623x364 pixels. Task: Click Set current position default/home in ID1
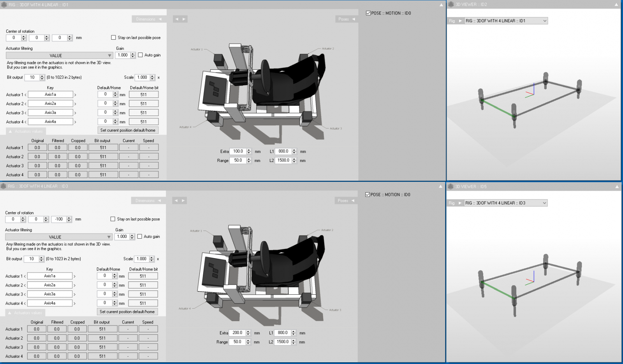(x=128, y=130)
